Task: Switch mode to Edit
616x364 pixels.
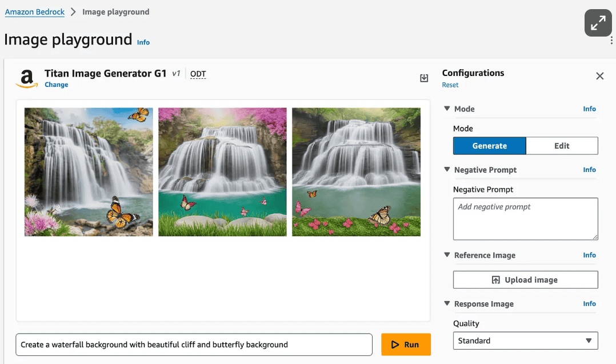Action: click(x=561, y=146)
